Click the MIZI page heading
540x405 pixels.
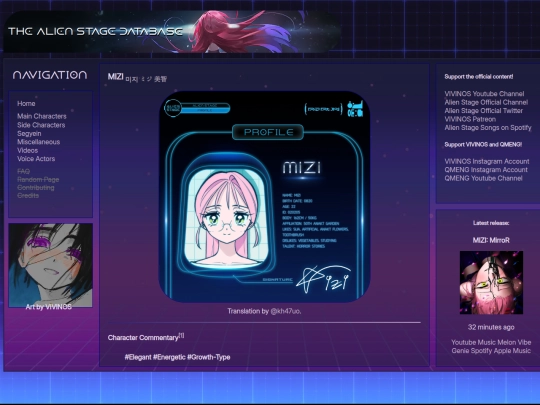coord(115,77)
